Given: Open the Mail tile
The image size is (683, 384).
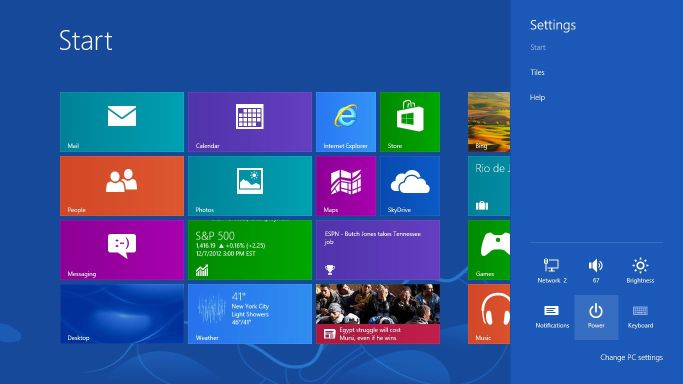Looking at the screenshot, I should tap(122, 122).
